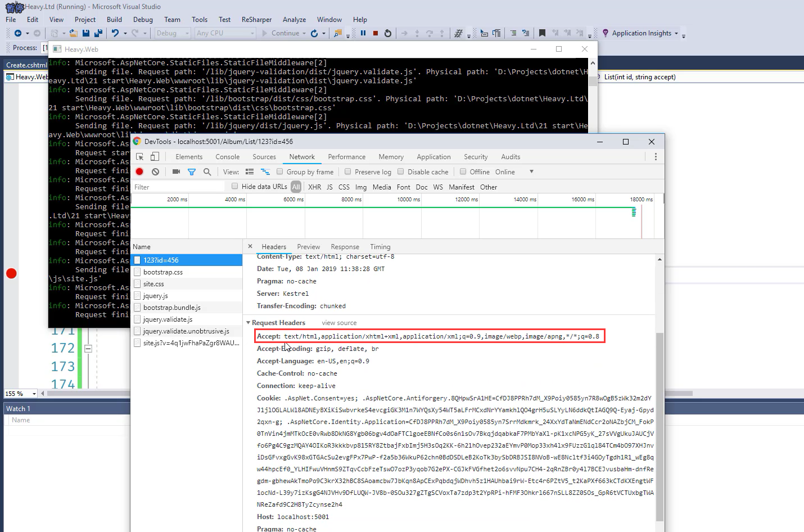Viewport: 804px width, 532px height.
Task: Filter network requests by CSS
Action: [344, 187]
